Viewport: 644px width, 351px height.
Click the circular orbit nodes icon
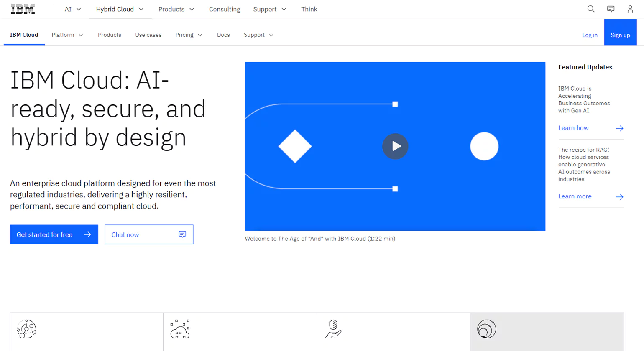[x=27, y=329]
